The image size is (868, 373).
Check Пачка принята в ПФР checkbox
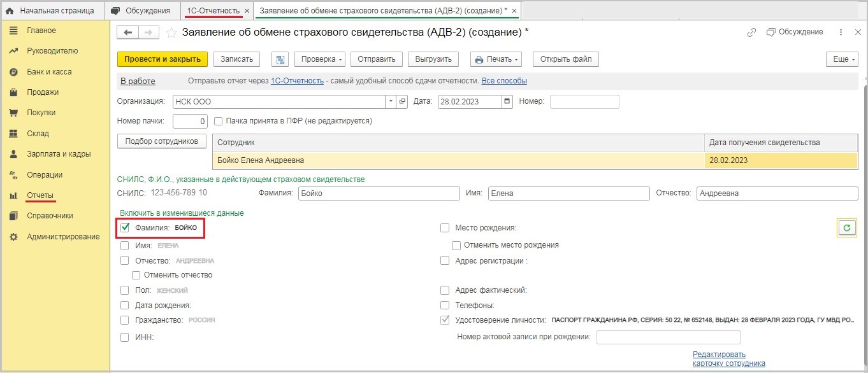pos(219,121)
